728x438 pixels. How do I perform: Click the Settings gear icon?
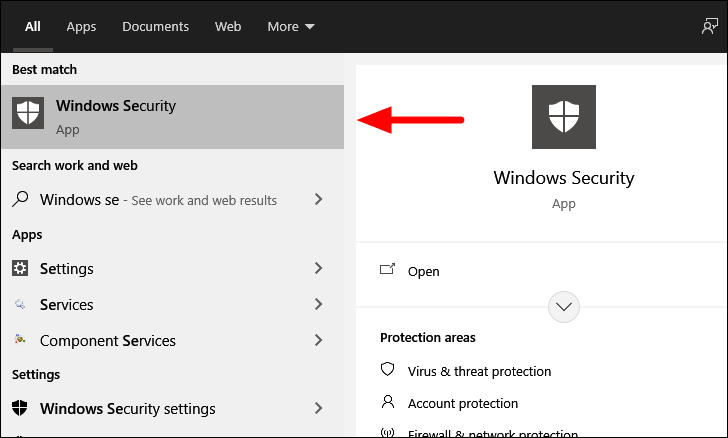(x=20, y=268)
